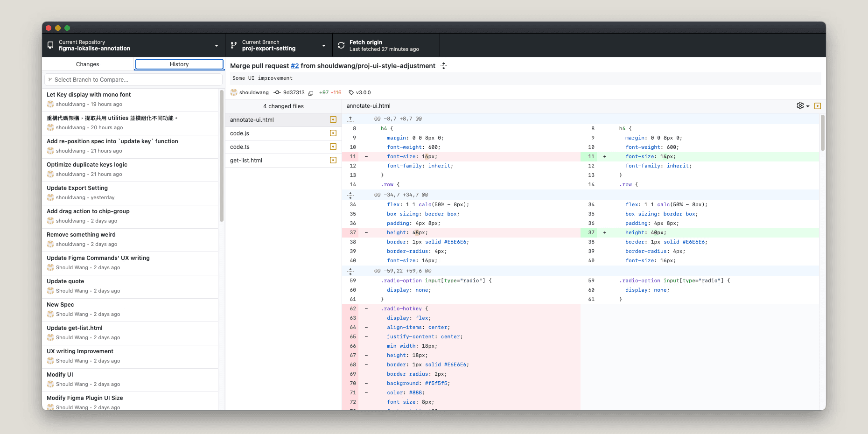The height and width of the screenshot is (434, 868).
Task: Click the modified-file icon in the diff header
Action: (x=818, y=106)
